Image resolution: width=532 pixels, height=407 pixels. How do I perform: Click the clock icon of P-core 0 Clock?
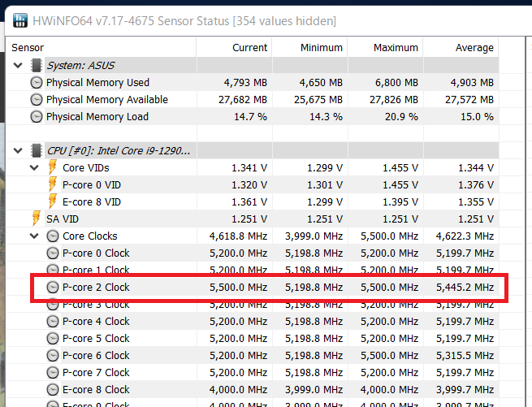tap(53, 253)
